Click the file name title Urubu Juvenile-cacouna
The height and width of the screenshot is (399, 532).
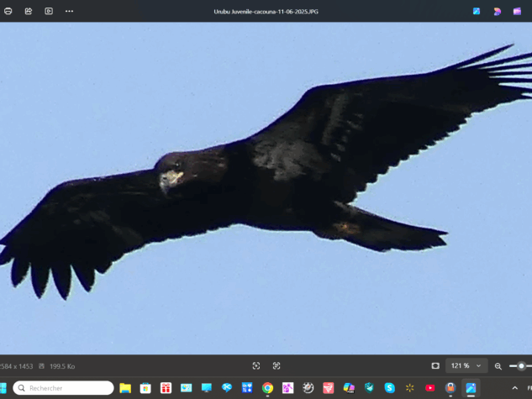(266, 11)
